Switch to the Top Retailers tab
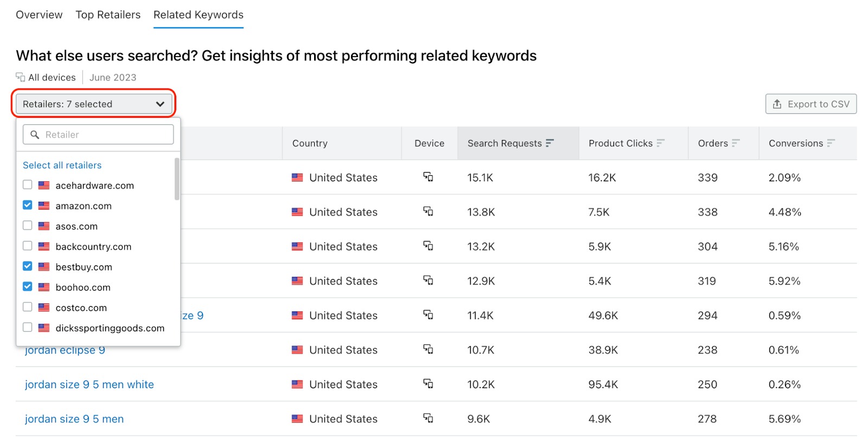868x437 pixels. click(108, 15)
